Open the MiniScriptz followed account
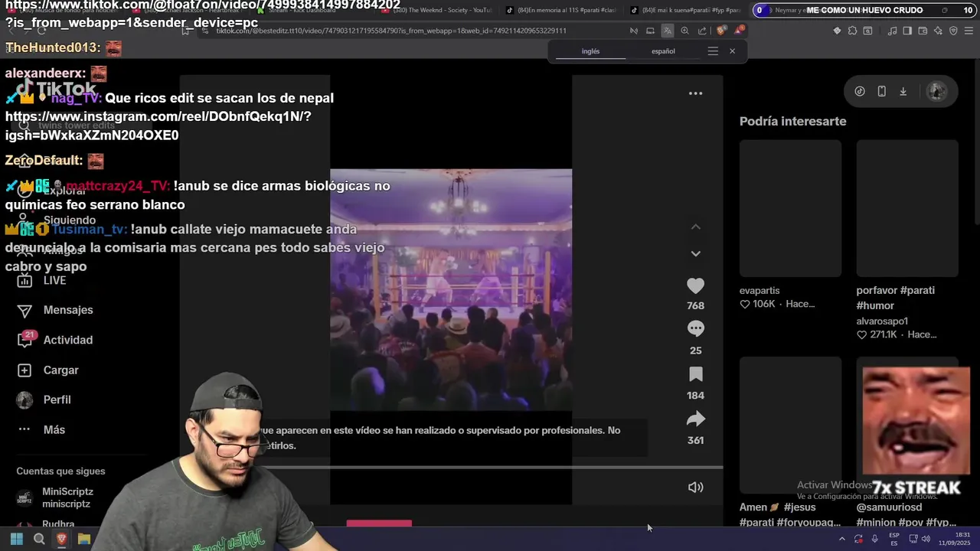 (55, 497)
